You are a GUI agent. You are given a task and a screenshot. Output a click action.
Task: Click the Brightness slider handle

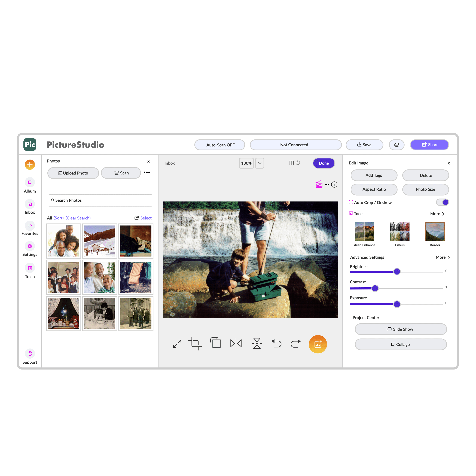click(397, 271)
